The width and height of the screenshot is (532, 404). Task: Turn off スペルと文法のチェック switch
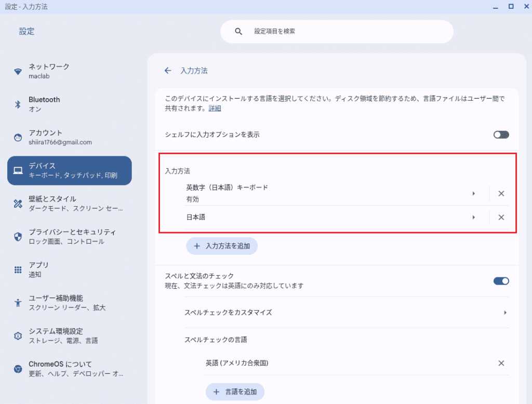(x=501, y=281)
